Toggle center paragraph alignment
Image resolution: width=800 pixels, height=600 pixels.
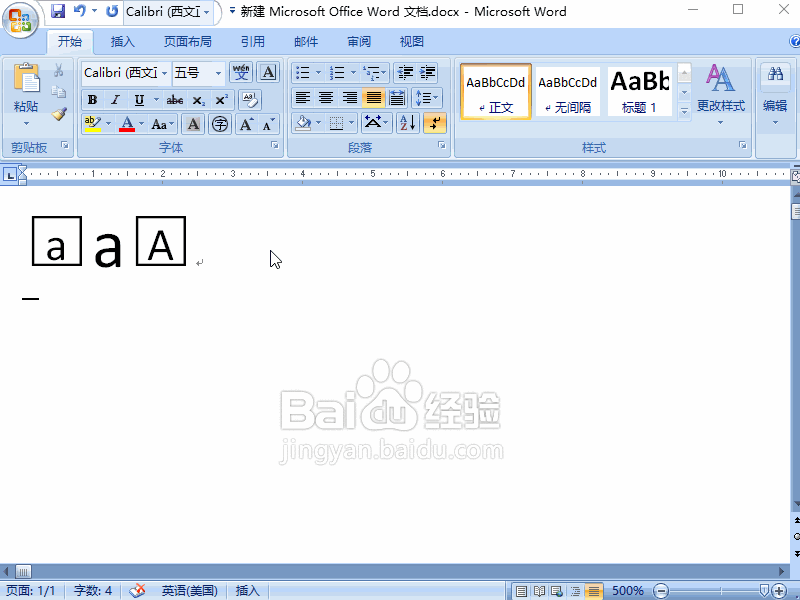coord(326,97)
